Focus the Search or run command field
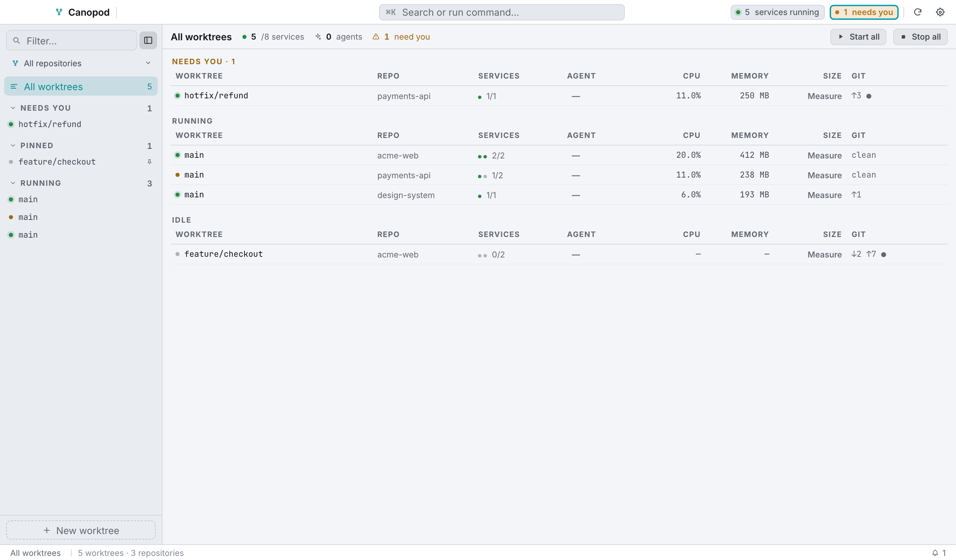The width and height of the screenshot is (956, 560). 502,12
